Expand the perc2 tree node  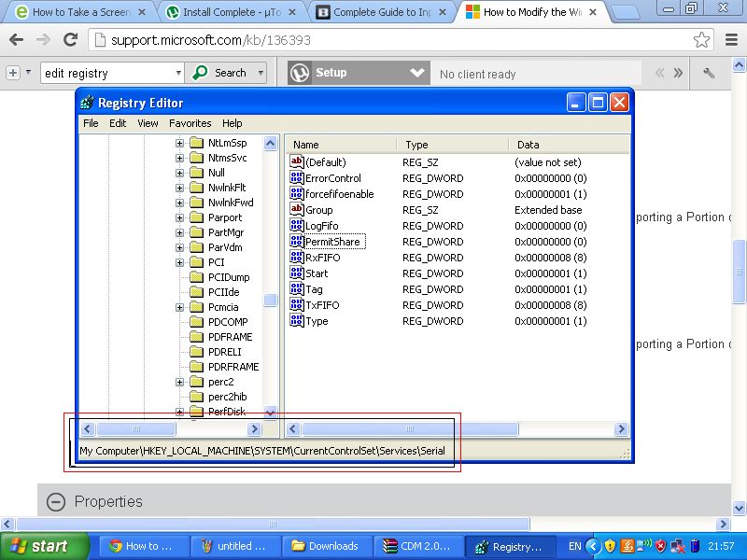pos(179,382)
